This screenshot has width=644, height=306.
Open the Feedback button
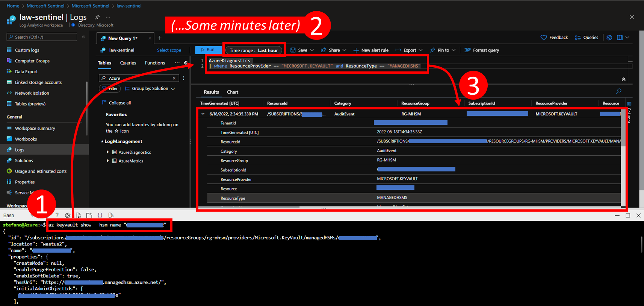click(x=554, y=38)
